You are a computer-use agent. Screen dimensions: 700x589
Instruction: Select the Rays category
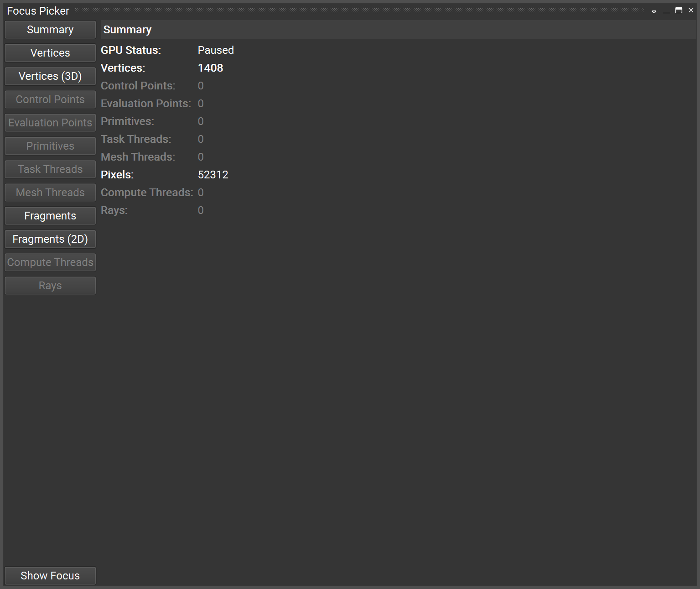50,285
